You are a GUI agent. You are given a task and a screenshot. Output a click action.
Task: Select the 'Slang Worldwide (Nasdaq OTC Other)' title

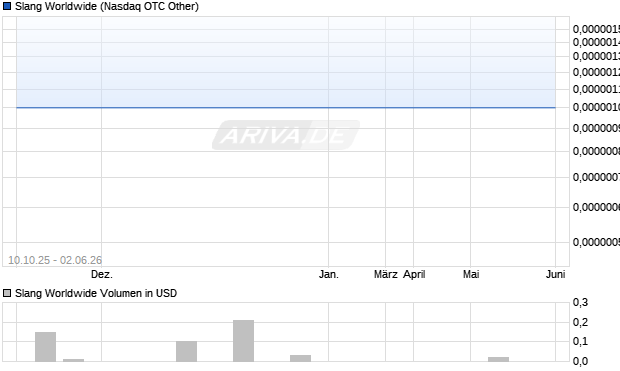point(107,6)
